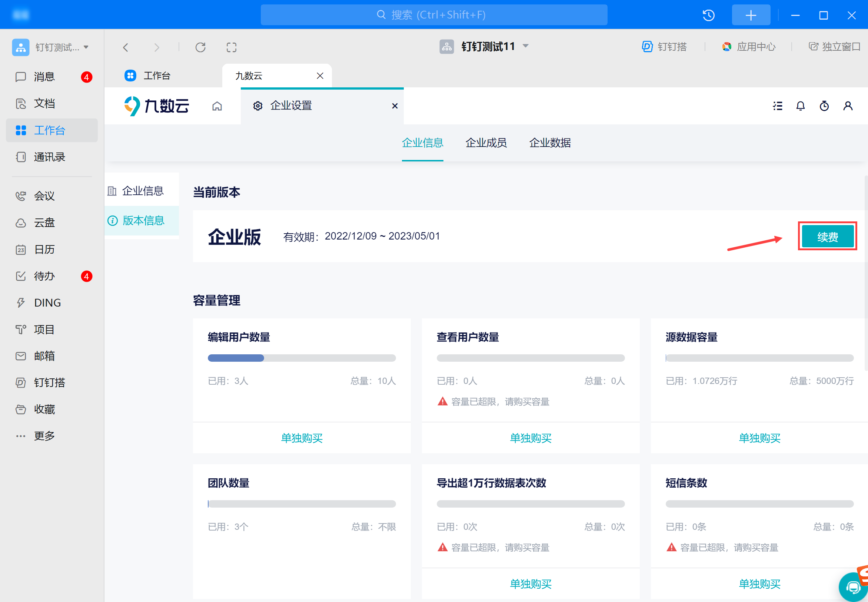
Task: Click 单独购买 under 编辑用户数量
Action: click(302, 438)
